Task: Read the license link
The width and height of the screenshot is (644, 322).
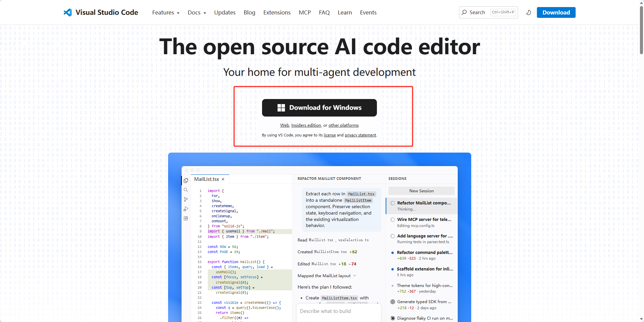Action: pos(330,135)
